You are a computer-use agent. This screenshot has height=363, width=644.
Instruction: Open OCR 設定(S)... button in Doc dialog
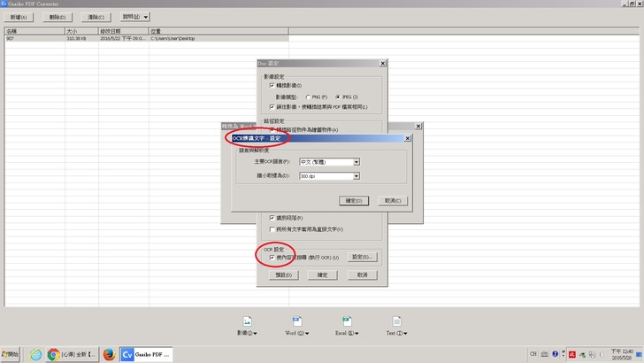point(362,257)
